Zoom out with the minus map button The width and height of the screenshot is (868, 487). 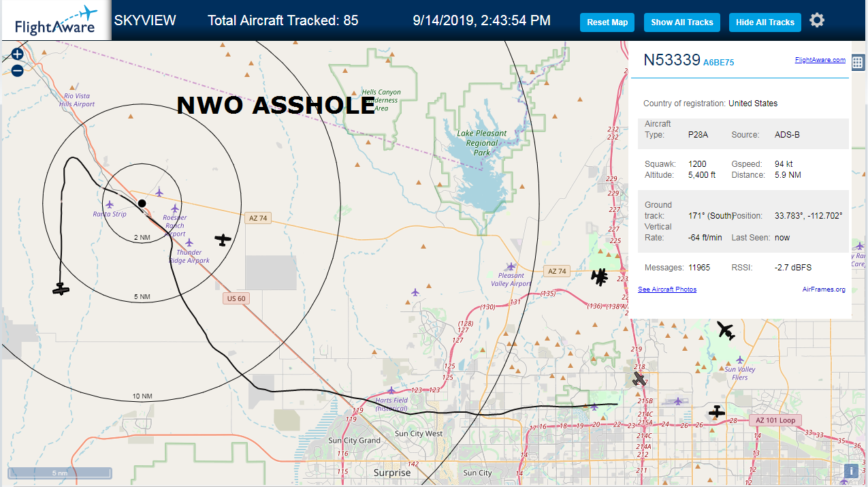[18, 70]
